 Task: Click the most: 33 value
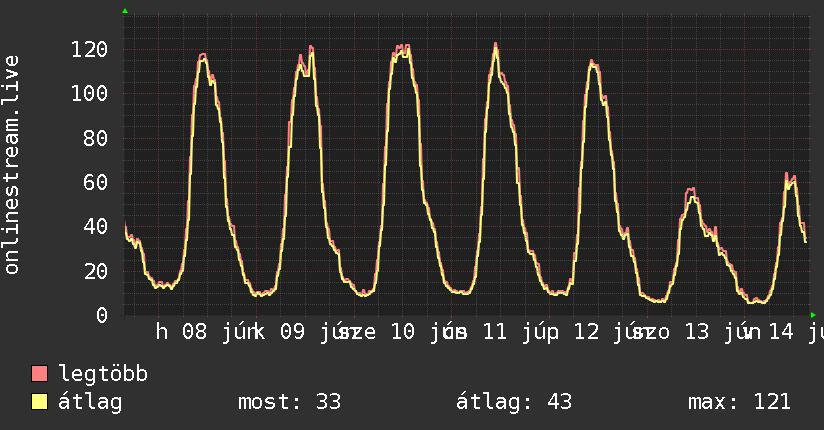click(x=290, y=402)
